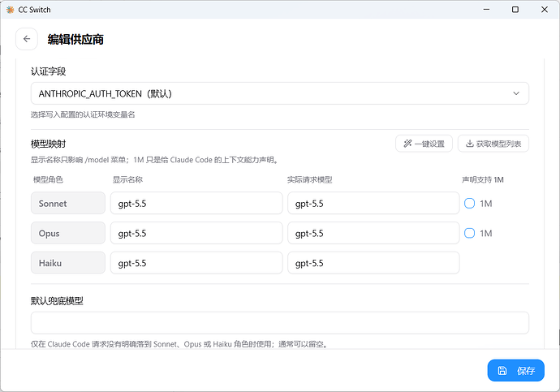Enable the 1M checkbox for Sonnet
Image resolution: width=560 pixels, height=392 pixels.
click(x=469, y=204)
